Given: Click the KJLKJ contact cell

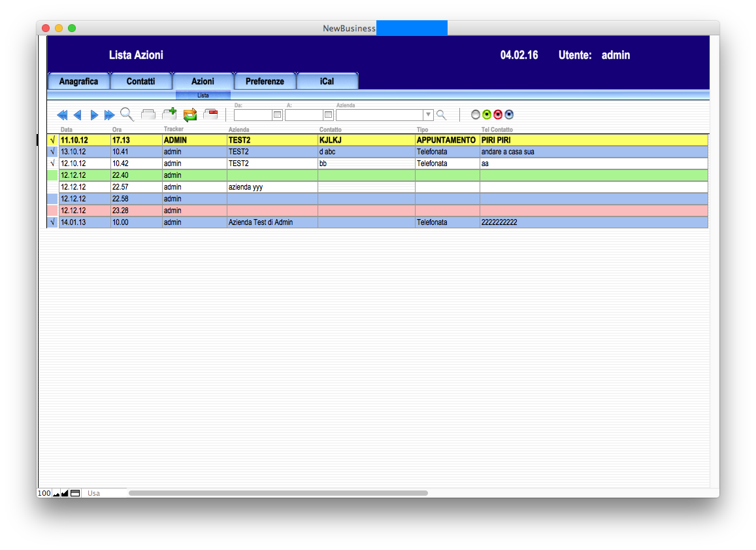Looking at the screenshot, I should [x=366, y=140].
